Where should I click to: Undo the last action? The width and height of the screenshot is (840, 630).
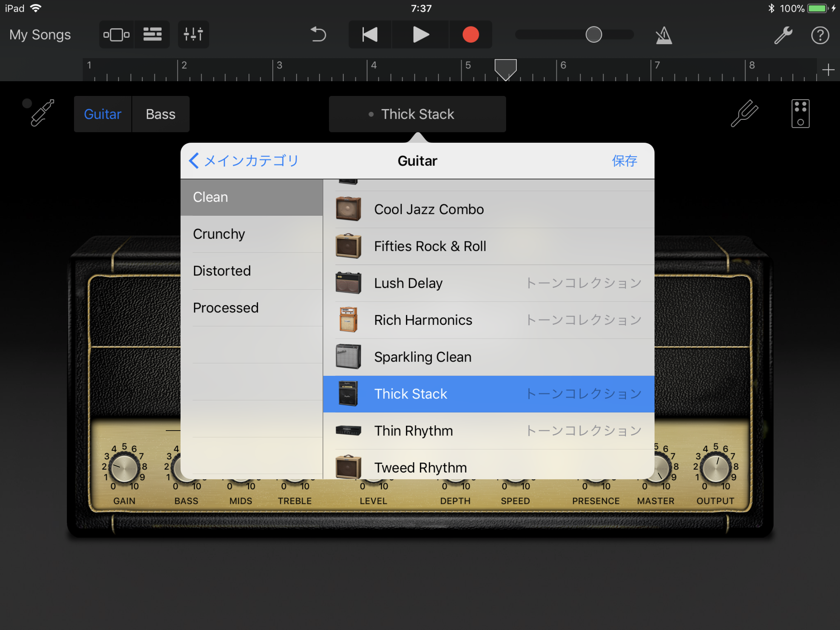(x=318, y=34)
